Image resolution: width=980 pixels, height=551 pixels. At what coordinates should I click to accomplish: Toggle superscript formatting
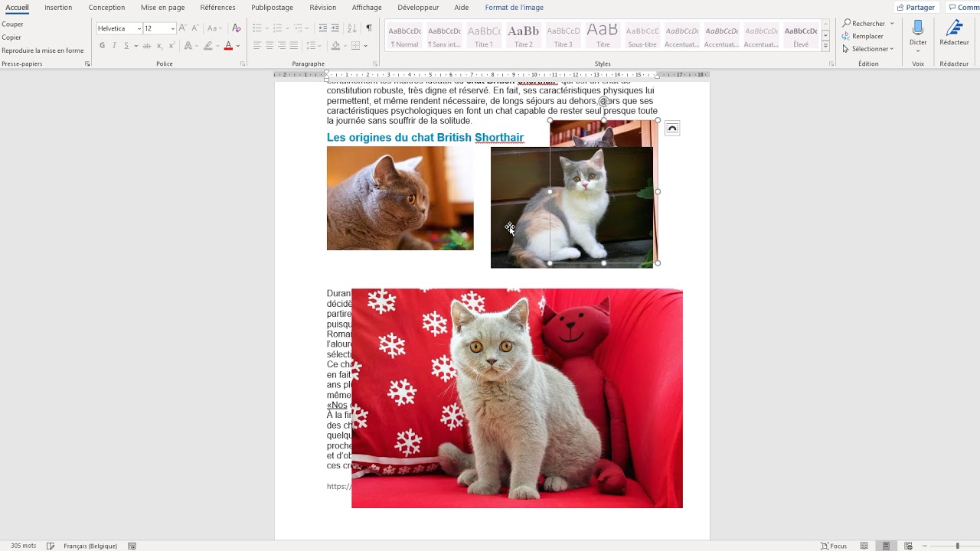[171, 46]
